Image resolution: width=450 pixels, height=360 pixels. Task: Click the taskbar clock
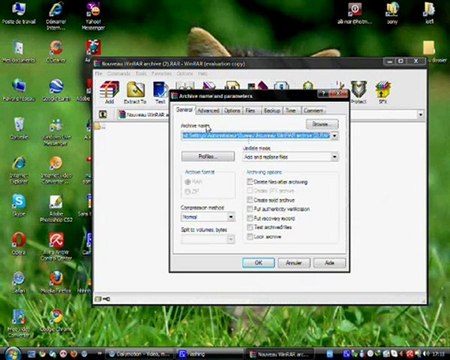pos(439,354)
